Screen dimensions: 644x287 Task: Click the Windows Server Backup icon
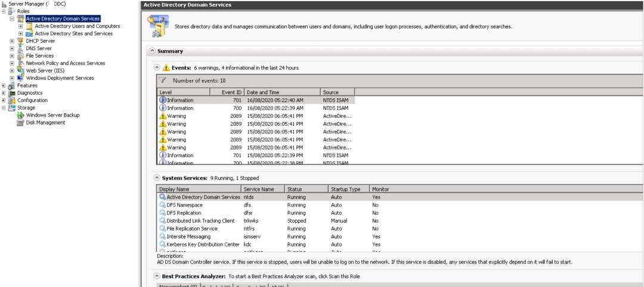coord(20,115)
